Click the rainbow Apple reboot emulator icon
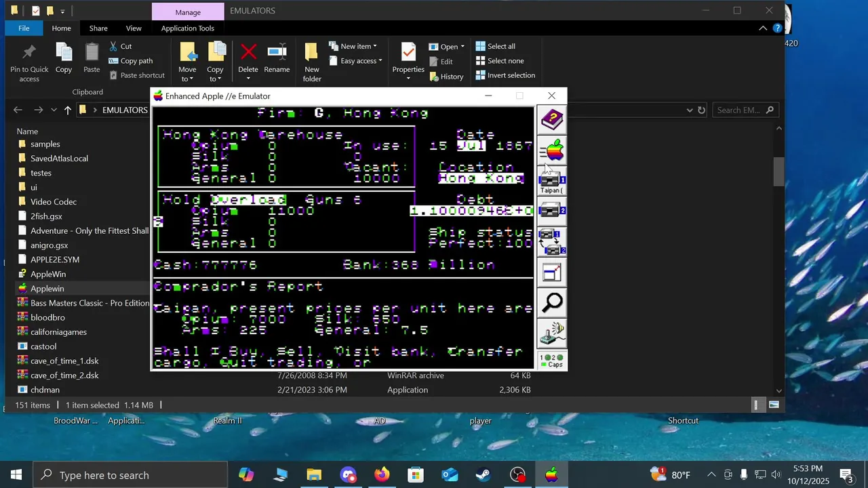This screenshot has height=488, width=868. (552, 150)
